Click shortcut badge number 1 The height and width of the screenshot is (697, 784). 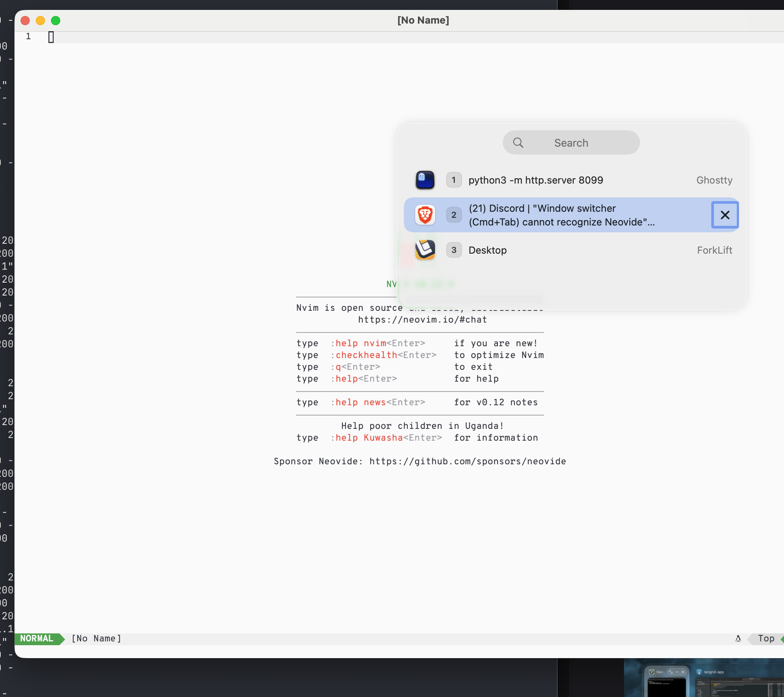tap(453, 180)
